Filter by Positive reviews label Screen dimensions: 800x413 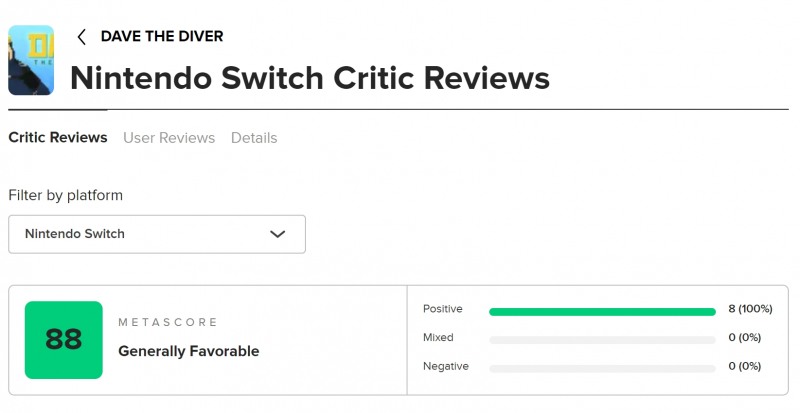click(x=443, y=310)
